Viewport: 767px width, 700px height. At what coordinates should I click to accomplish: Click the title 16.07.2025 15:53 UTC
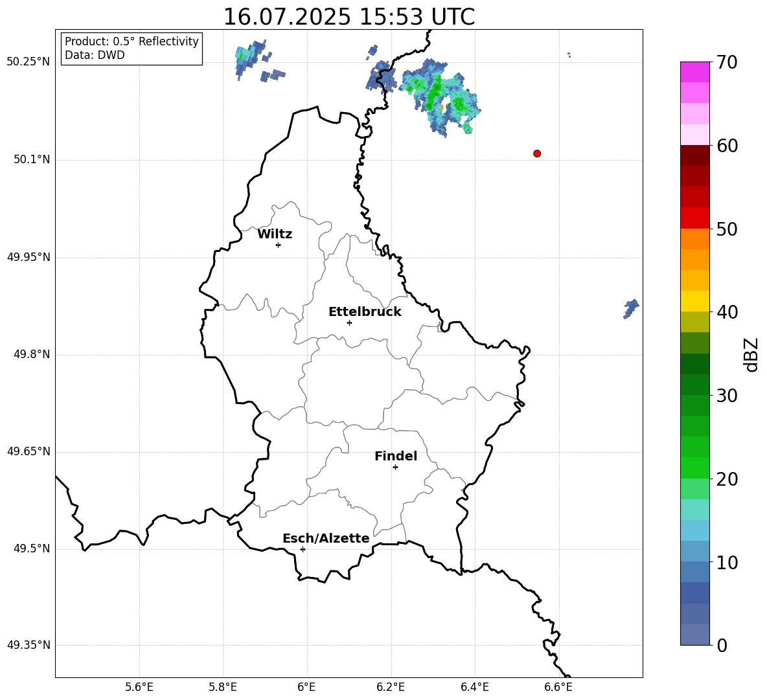click(x=349, y=17)
